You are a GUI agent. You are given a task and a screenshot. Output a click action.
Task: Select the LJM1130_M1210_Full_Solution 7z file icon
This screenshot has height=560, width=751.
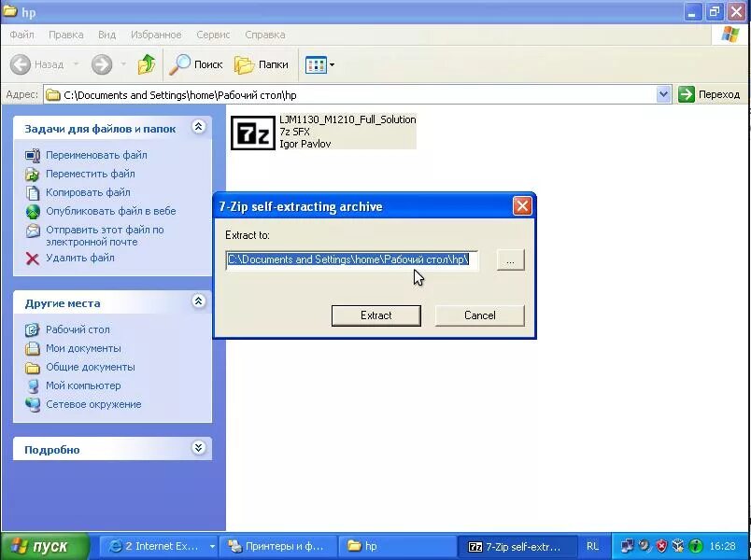tap(253, 133)
